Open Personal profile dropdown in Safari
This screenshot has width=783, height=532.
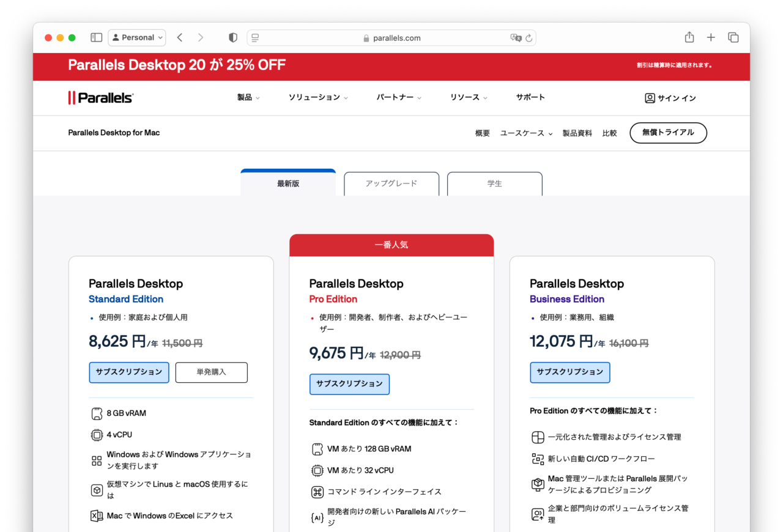[x=137, y=37]
